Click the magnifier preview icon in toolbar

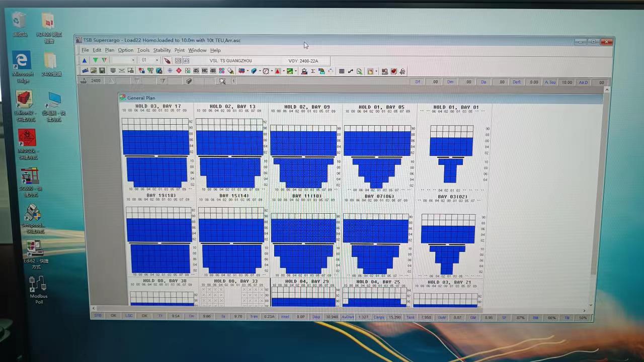pos(359,71)
